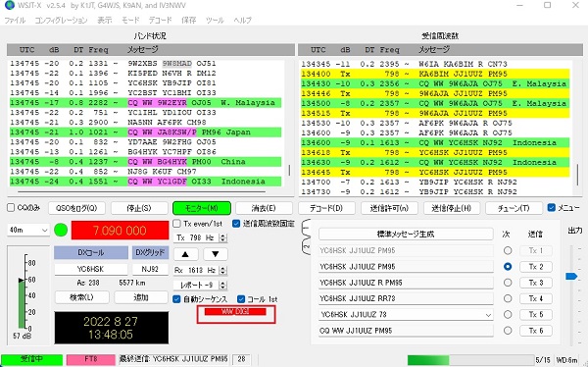
Task: Click the up arrow frequency shift button
Action: [185, 254]
